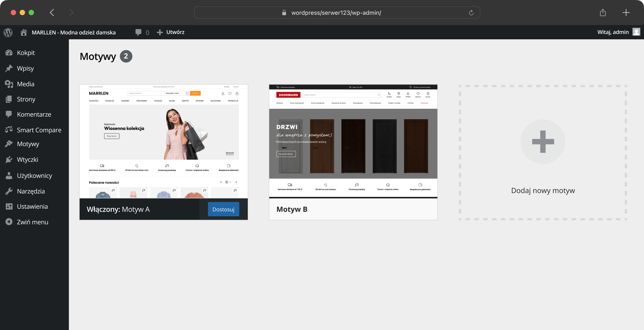
Task: Collapse sidebar with Zwiń menu
Action: [32, 222]
